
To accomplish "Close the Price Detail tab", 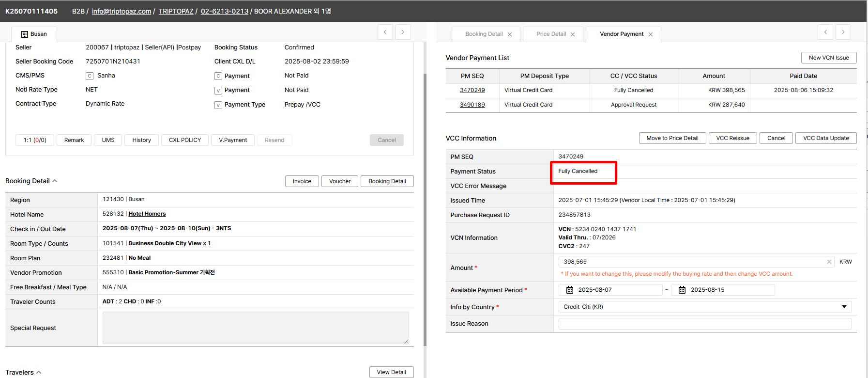I will coord(573,34).
